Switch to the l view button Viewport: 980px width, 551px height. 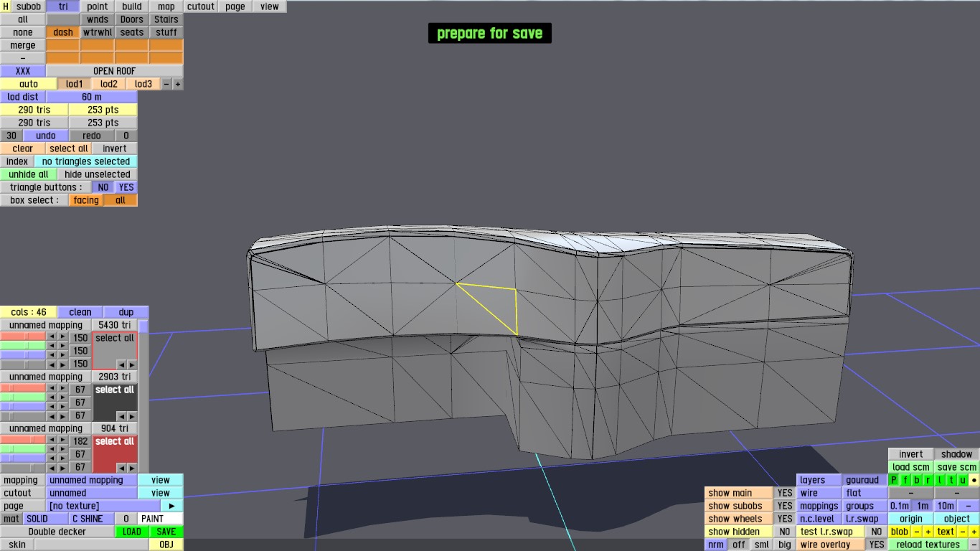[x=940, y=480]
